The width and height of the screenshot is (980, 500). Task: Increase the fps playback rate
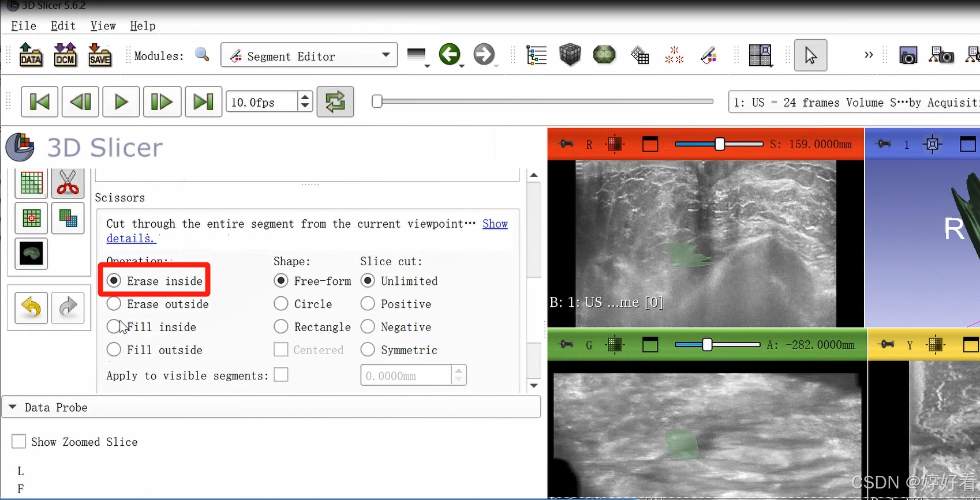point(305,97)
